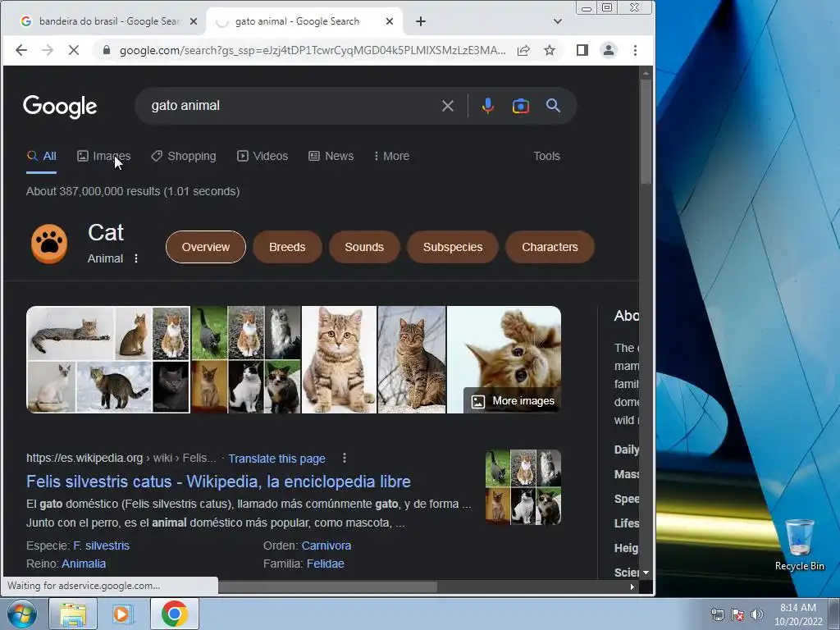Start voice search with the microphone
The image size is (840, 630).
(x=487, y=106)
